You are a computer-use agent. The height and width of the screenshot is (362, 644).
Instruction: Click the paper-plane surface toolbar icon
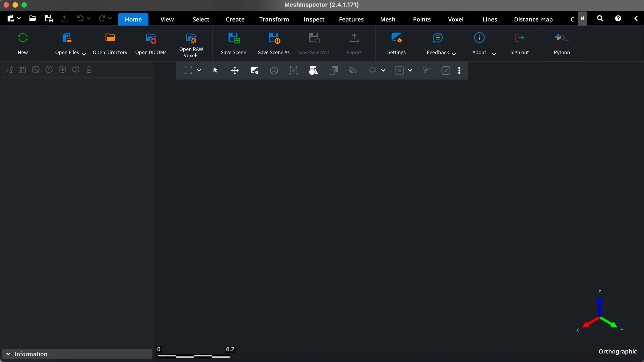(353, 70)
